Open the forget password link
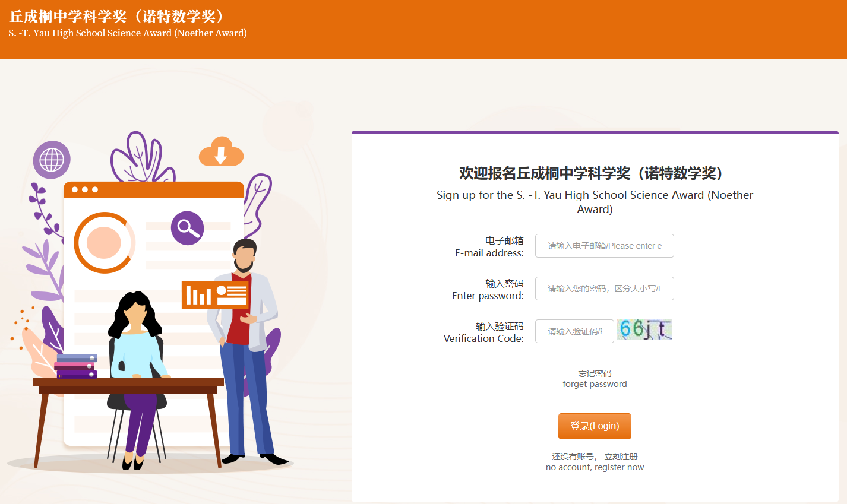The image size is (847, 504). [x=595, y=379]
